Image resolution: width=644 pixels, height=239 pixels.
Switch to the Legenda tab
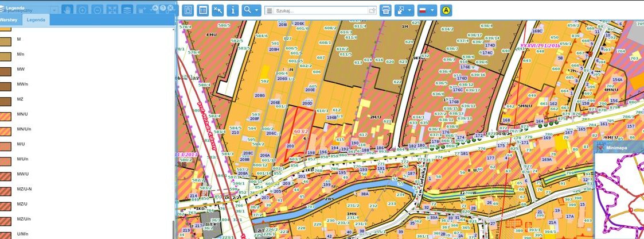(36, 20)
